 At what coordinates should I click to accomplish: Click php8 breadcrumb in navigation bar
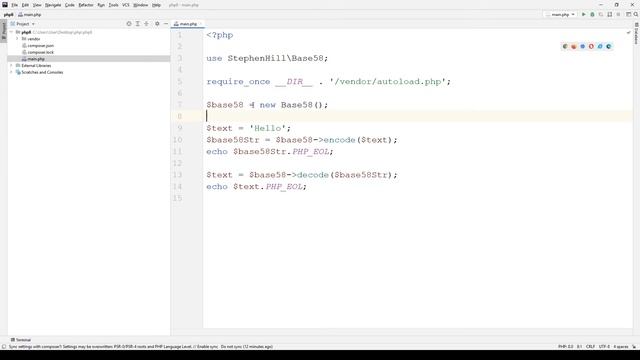pos(9,15)
